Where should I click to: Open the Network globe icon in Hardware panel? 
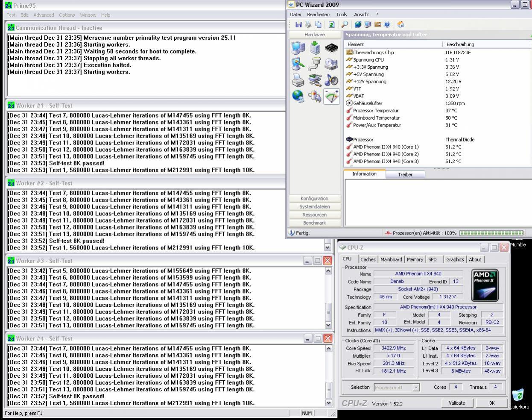(298, 96)
